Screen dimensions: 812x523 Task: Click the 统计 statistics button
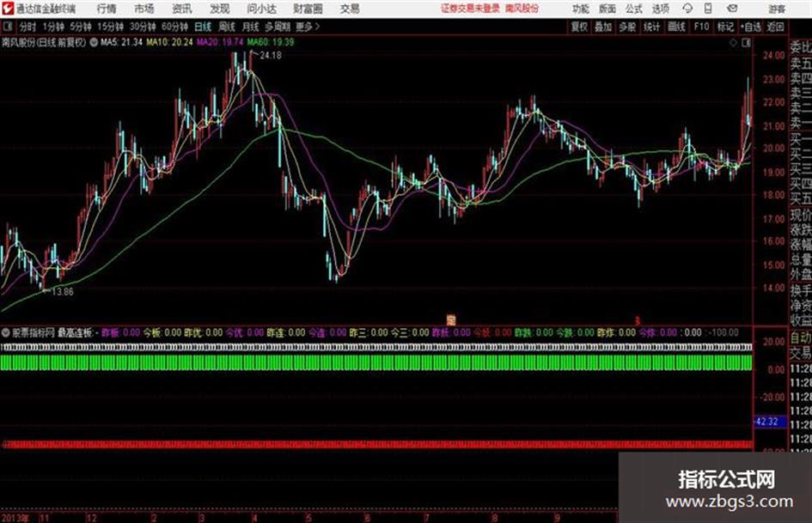coord(651,27)
